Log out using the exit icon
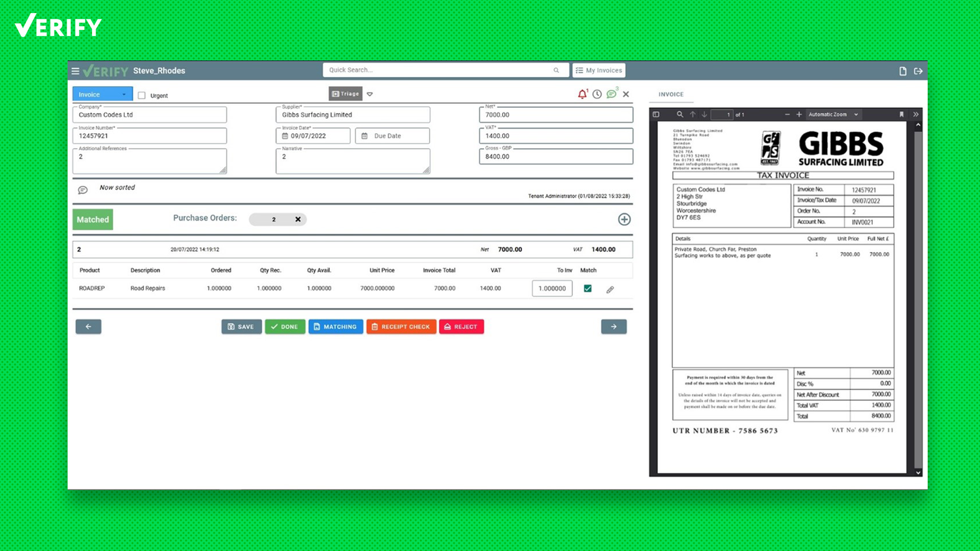 click(x=919, y=71)
